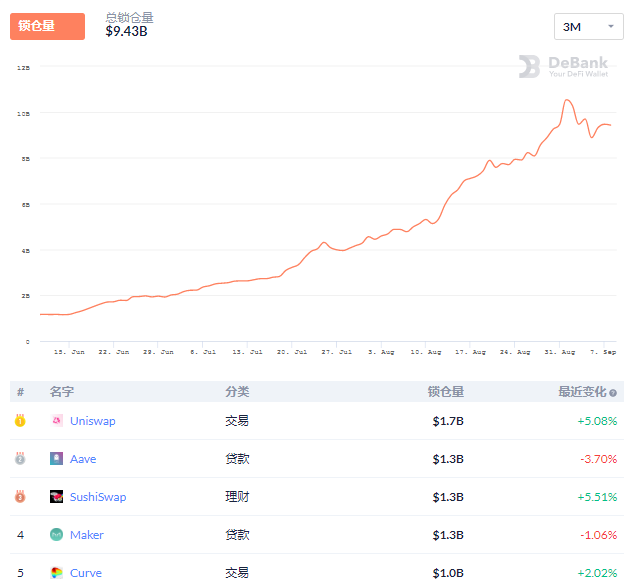
Task: Open the Maker project link
Action: click(x=87, y=535)
